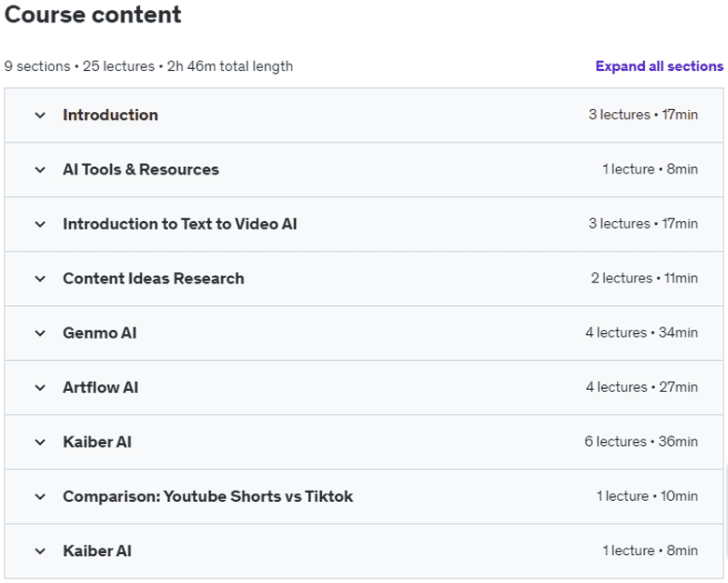Select Kaiber AI title with 36min
Image resolution: width=728 pixels, height=583 pixels.
pos(97,442)
